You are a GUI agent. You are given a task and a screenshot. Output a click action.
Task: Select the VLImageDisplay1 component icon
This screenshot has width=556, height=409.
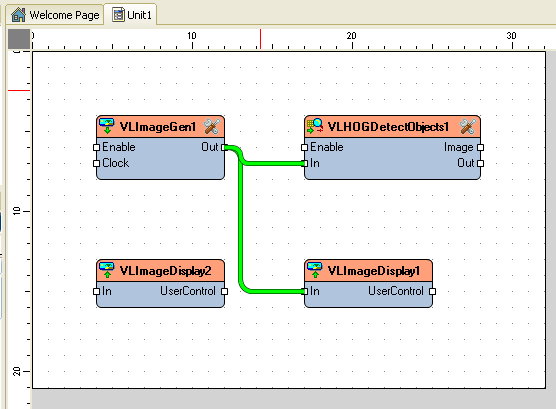point(315,270)
